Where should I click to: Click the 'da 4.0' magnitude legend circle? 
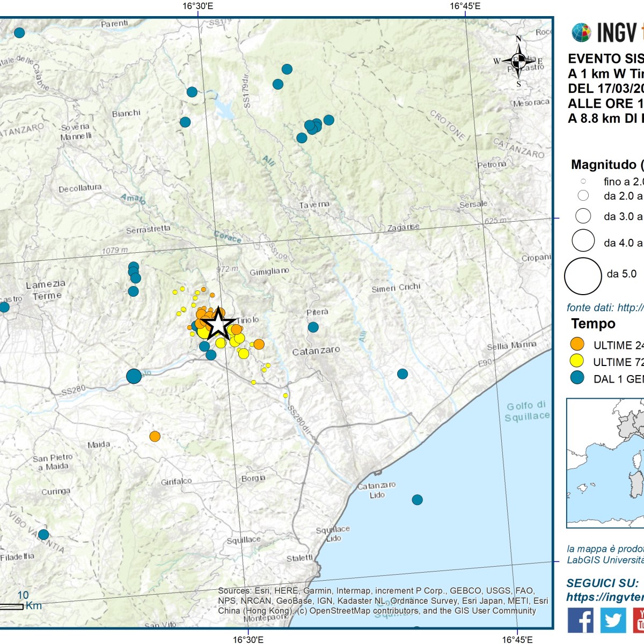(x=583, y=240)
